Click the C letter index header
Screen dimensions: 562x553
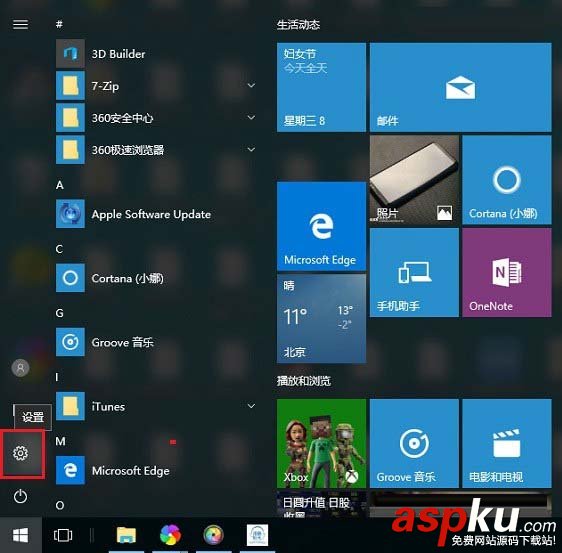59,249
